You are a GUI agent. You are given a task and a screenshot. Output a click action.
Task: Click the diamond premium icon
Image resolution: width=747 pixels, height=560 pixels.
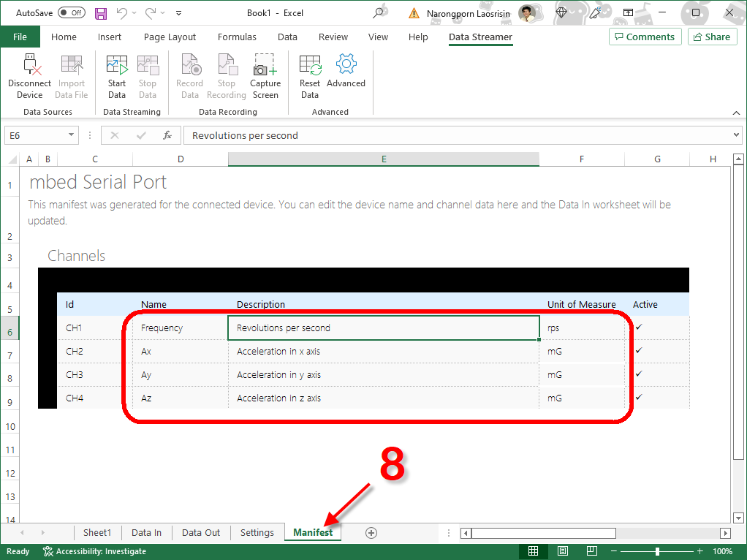[x=561, y=13]
